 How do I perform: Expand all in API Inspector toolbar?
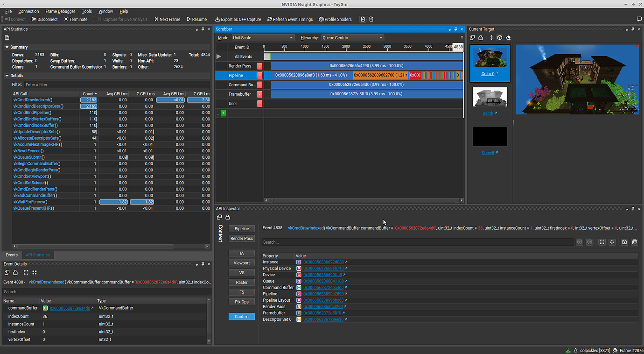602,242
